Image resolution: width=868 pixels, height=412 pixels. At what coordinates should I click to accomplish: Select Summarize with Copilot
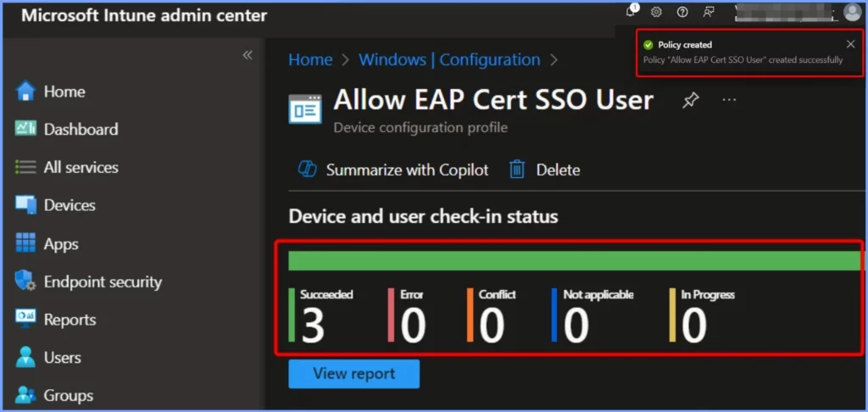407,170
